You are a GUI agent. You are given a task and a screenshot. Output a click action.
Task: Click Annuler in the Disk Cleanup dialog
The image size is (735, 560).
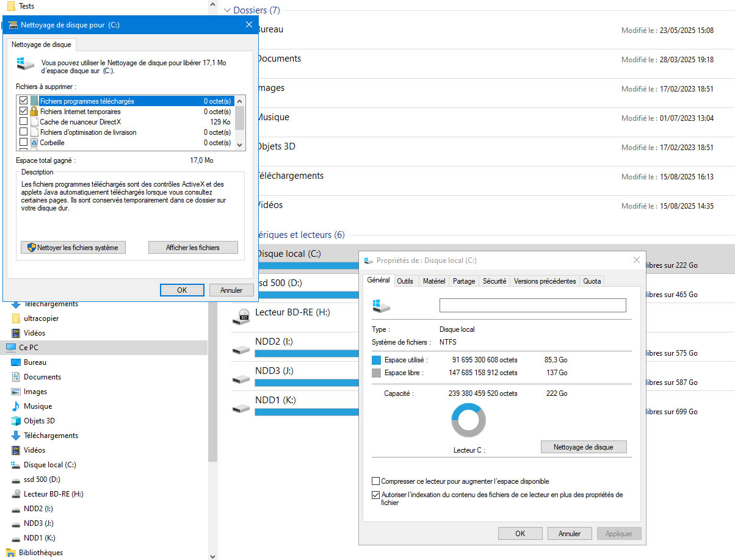click(231, 290)
